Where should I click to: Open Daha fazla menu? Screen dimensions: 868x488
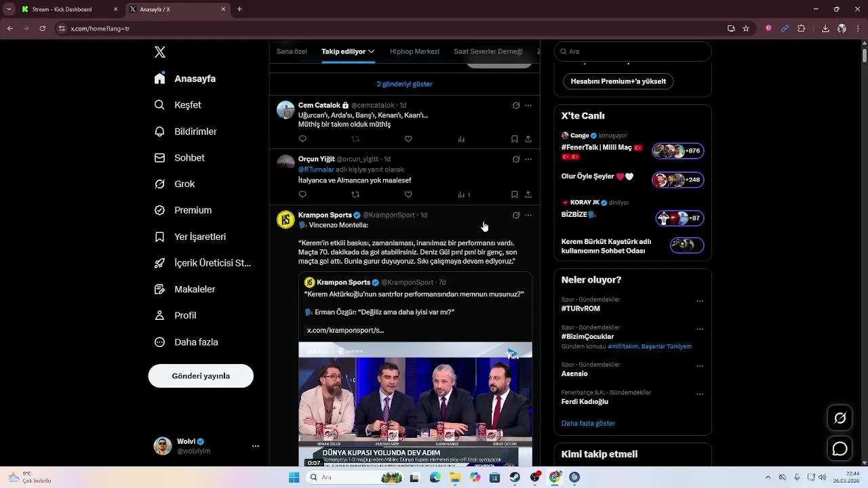[186, 342]
